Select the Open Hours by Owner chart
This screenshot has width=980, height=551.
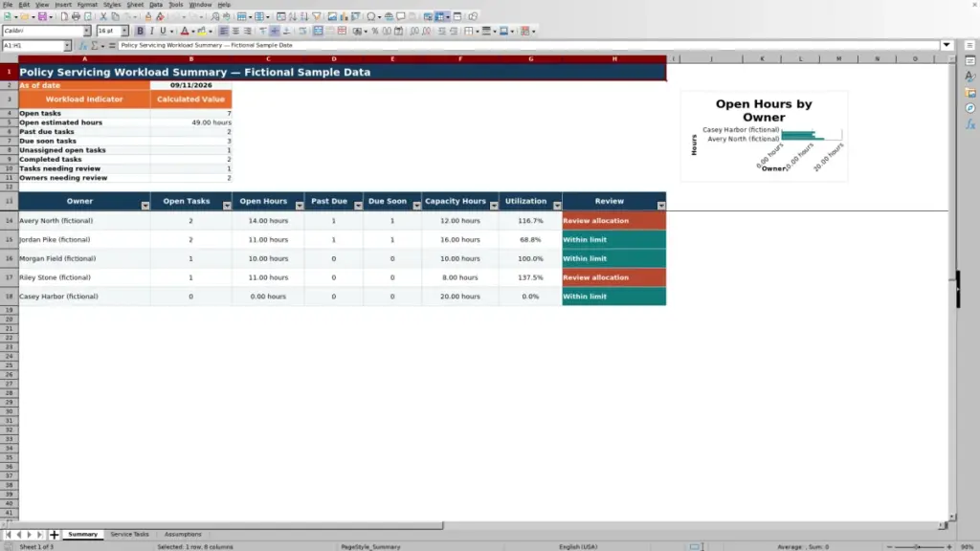pos(764,136)
